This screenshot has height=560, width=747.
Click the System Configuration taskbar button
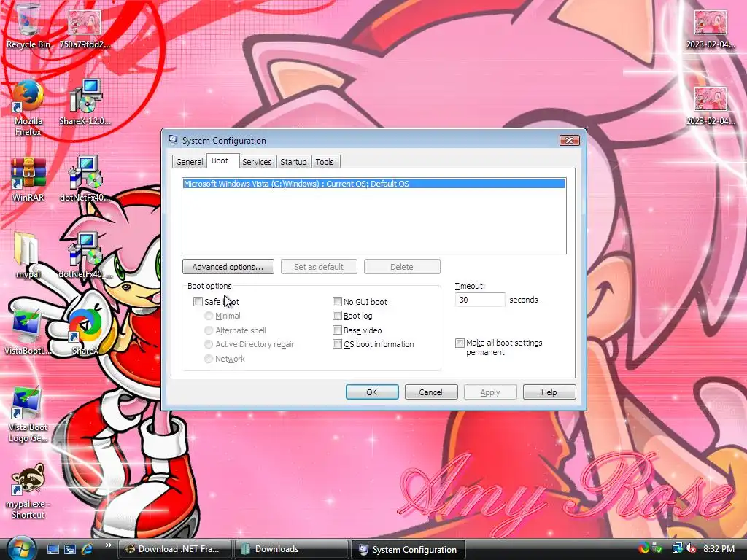click(408, 549)
